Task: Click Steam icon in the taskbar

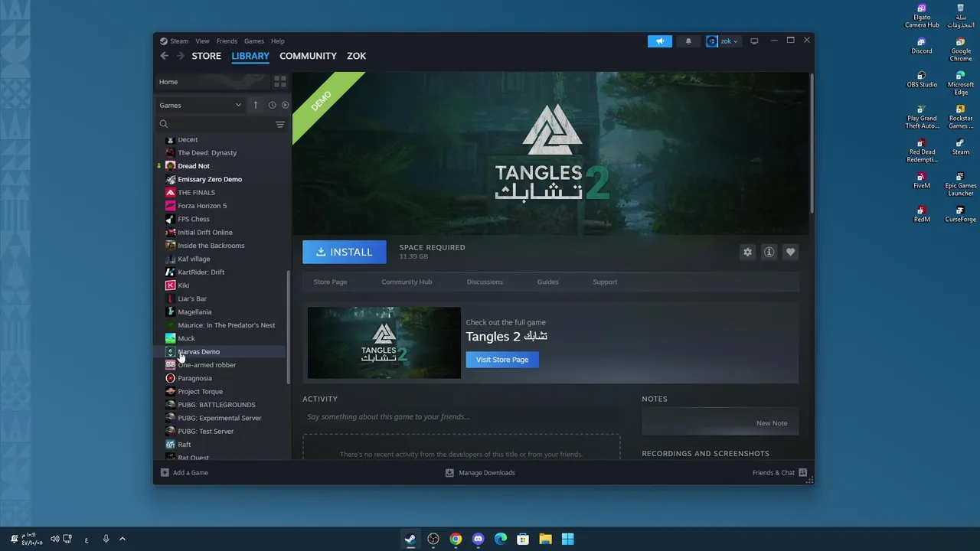Action: (x=411, y=539)
